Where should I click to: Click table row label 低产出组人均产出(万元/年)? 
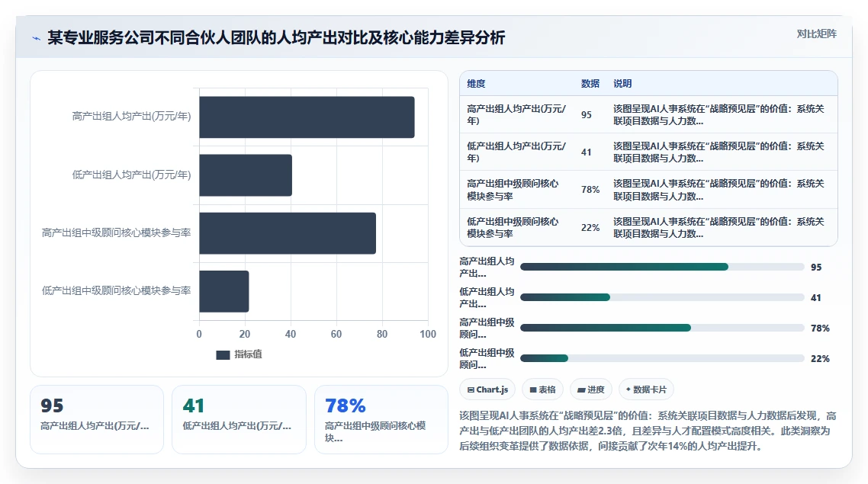point(516,152)
